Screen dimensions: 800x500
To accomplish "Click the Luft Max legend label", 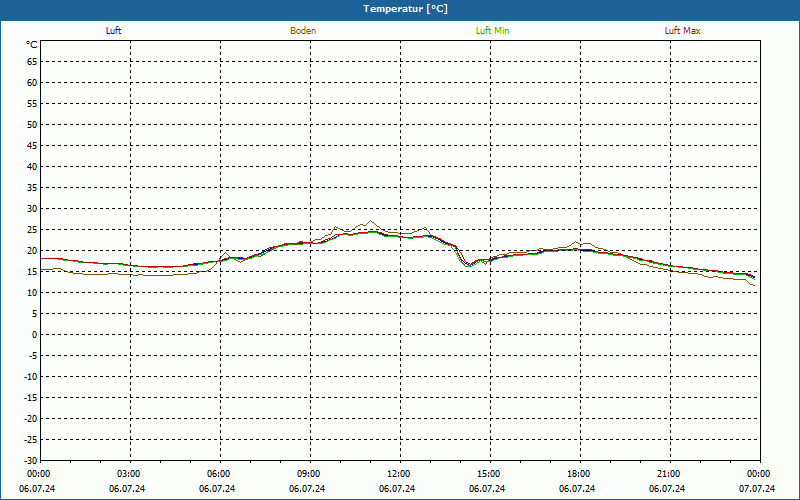I will tap(682, 31).
